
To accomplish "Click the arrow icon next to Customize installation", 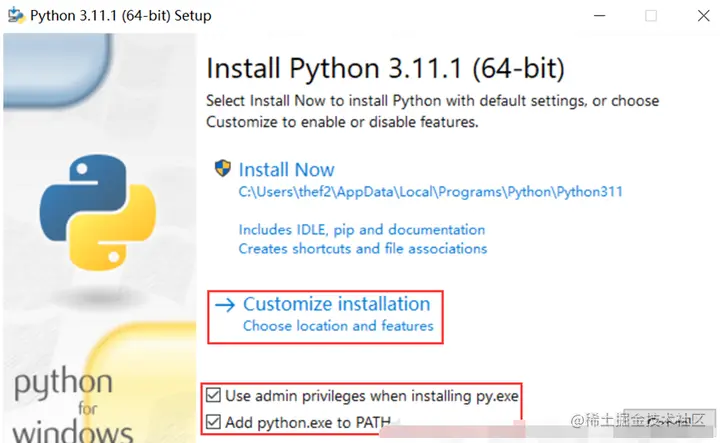I will (225, 305).
